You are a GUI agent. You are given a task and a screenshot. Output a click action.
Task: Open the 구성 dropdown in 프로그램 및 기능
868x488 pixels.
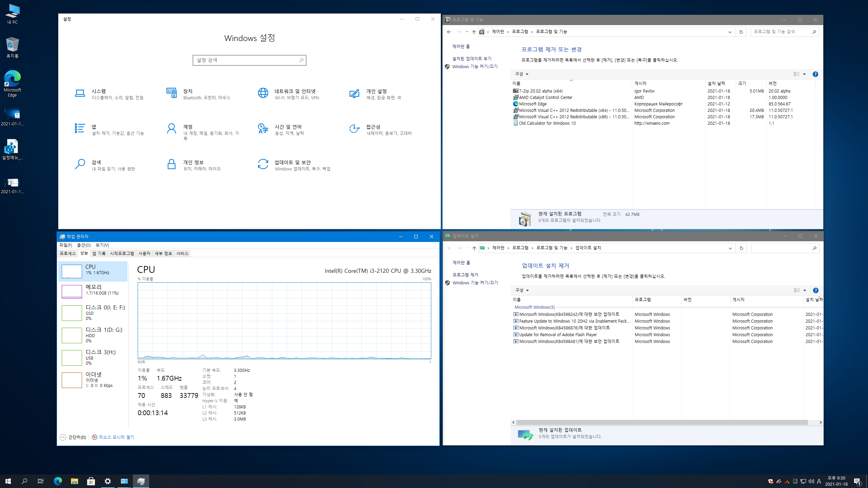tap(521, 74)
